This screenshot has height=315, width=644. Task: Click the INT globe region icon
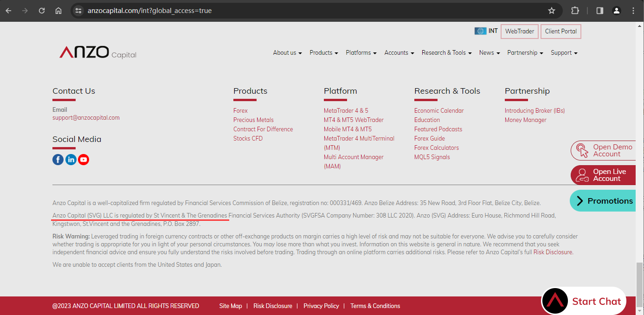coord(480,31)
